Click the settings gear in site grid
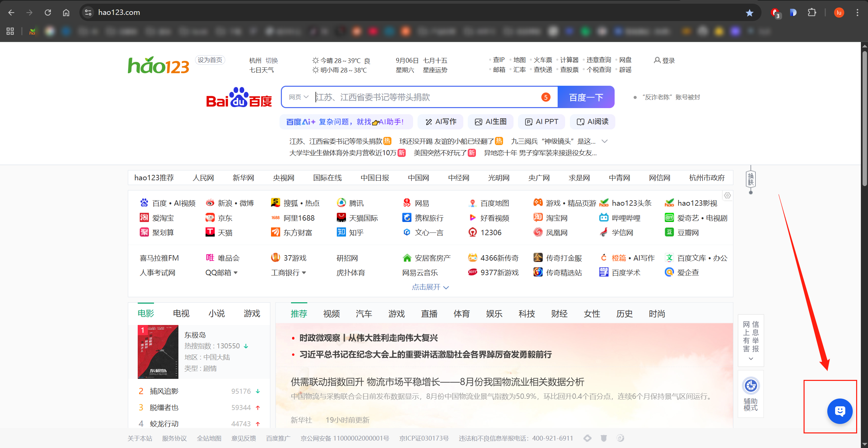The height and width of the screenshot is (448, 868). [x=727, y=196]
